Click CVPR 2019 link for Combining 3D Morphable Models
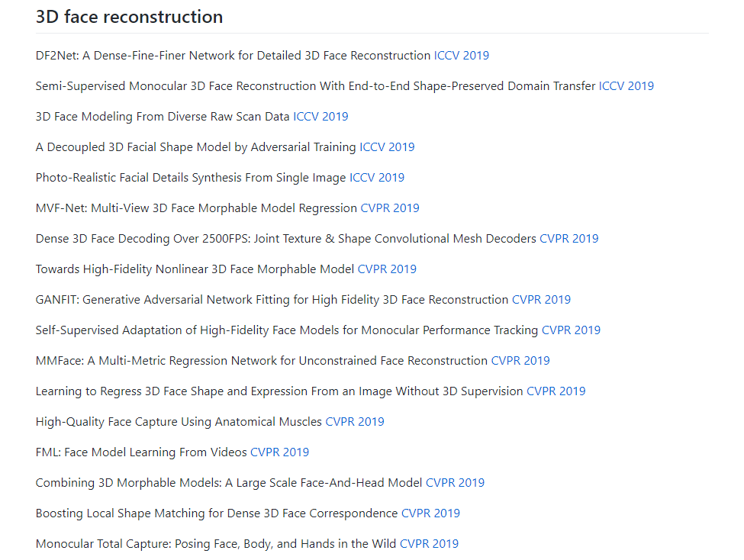Screen dimensions: 744x560 coord(455,483)
